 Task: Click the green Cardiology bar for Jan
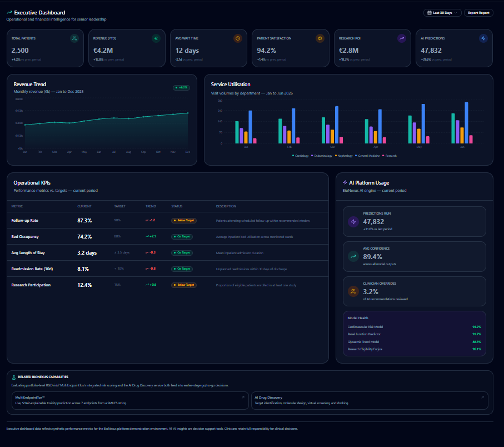click(237, 132)
